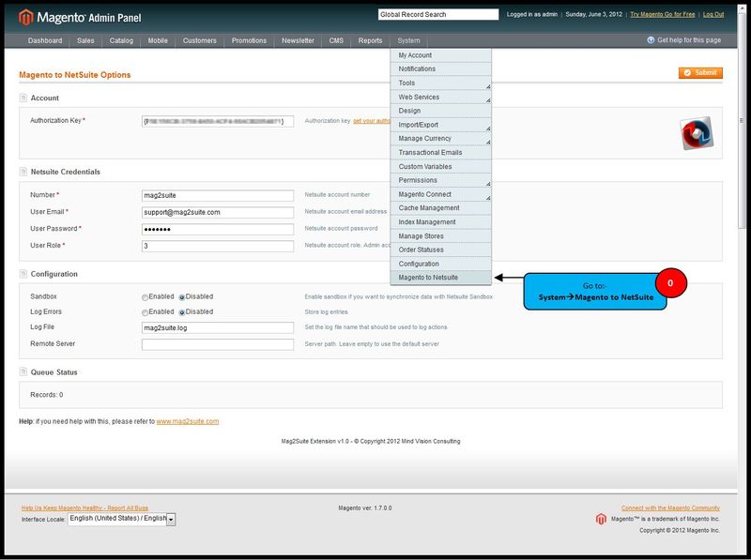751x560 pixels.
Task: Expand the Import/Export submenu
Action: pos(440,125)
